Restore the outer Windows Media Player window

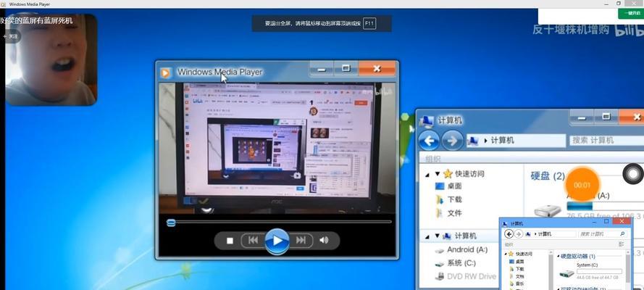pyautogui.click(x=619, y=4)
